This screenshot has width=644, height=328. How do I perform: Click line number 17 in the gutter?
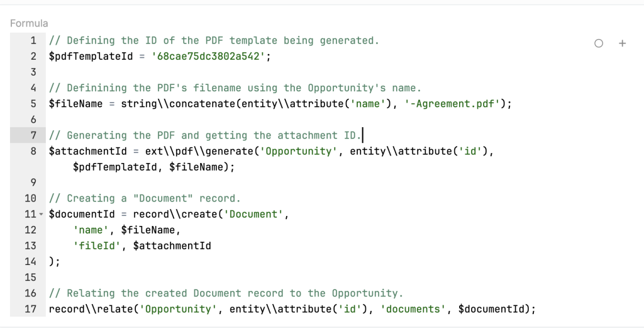30,309
